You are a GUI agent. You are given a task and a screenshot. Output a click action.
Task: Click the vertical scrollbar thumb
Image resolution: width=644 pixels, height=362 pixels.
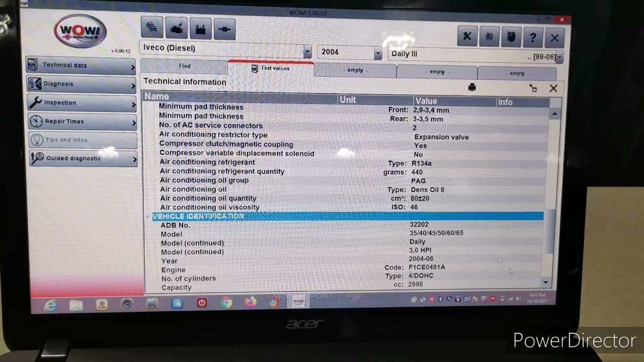[x=549, y=231]
